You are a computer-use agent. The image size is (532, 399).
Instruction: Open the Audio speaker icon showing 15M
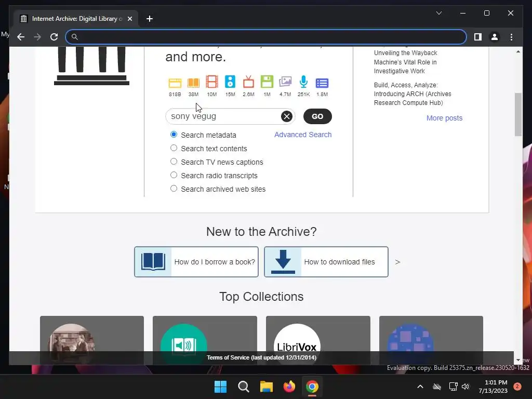(230, 82)
